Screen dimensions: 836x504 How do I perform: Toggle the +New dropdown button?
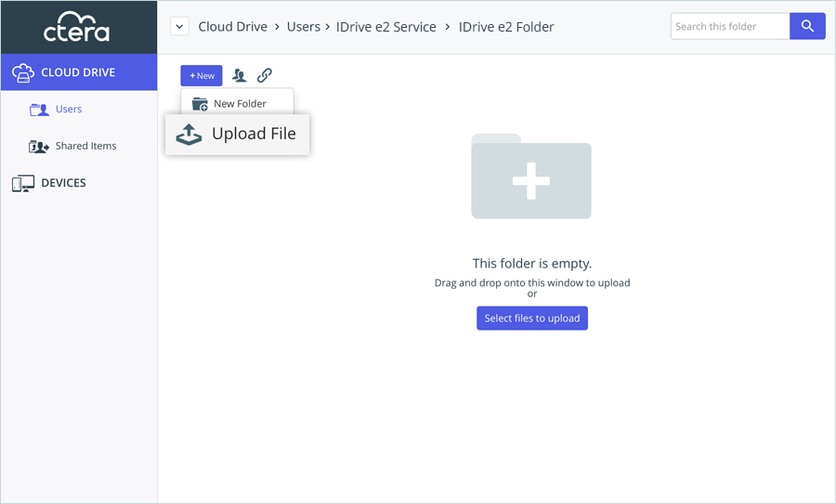pos(202,75)
